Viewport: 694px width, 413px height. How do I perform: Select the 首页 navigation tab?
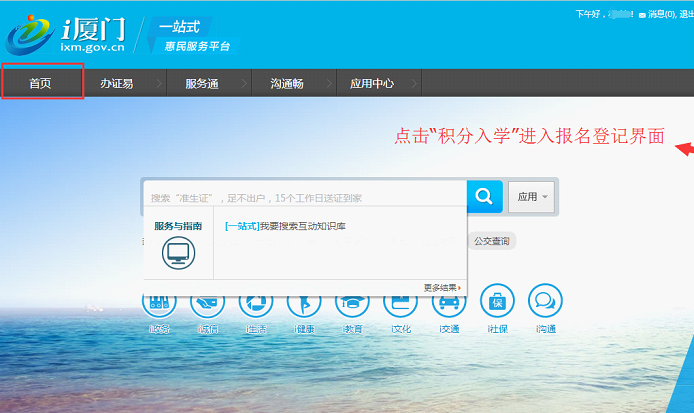coord(41,84)
